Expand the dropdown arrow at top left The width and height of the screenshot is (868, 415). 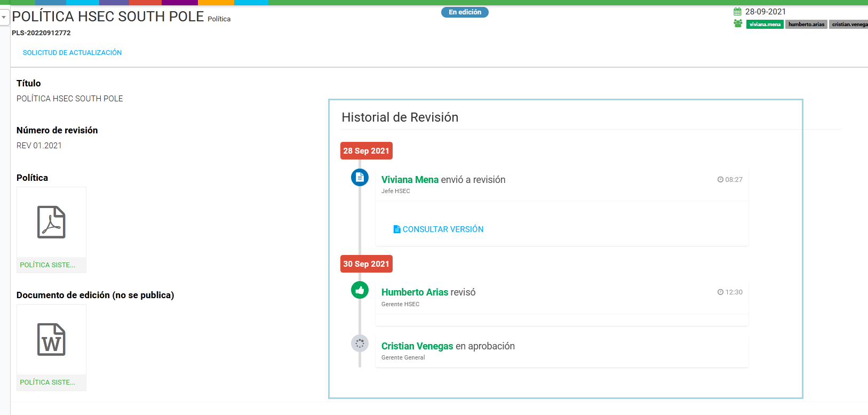point(4,17)
